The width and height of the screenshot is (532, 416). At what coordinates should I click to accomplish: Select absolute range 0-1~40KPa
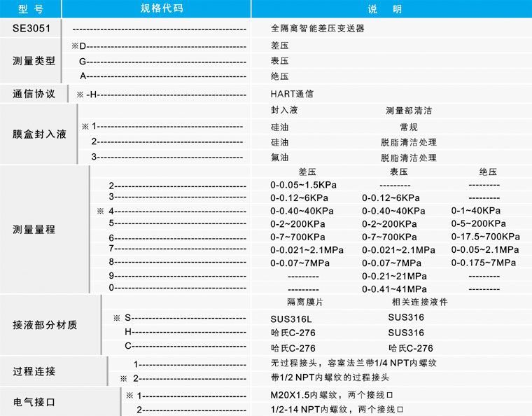point(476,210)
